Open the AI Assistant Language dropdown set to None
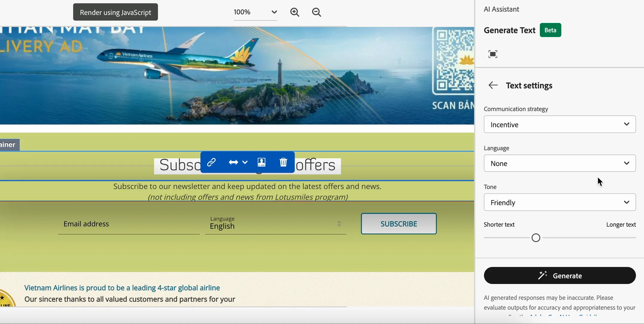 [x=560, y=163]
